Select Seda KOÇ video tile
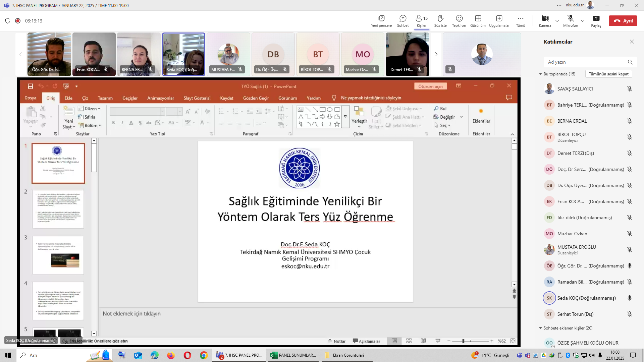The width and height of the screenshot is (644, 362). point(183,54)
